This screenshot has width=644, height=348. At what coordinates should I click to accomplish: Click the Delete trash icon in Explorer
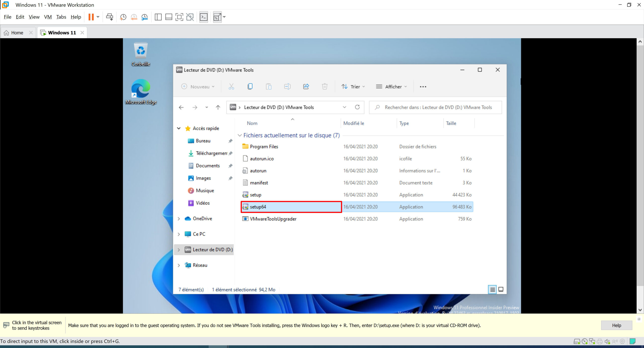tap(325, 87)
